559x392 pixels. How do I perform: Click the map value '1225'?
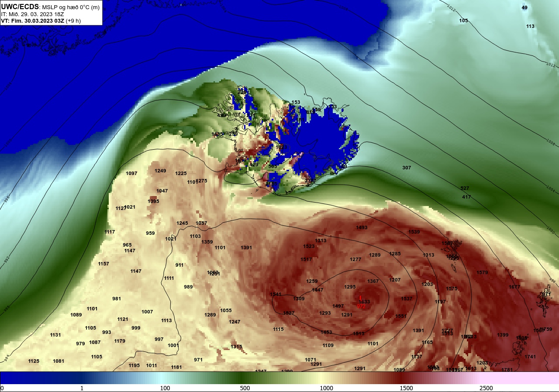tap(181, 173)
